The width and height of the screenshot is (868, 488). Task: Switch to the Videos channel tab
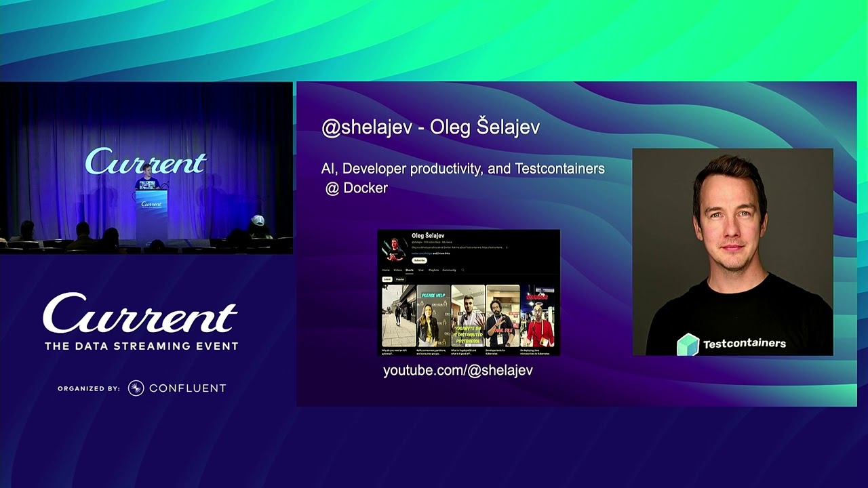397,270
